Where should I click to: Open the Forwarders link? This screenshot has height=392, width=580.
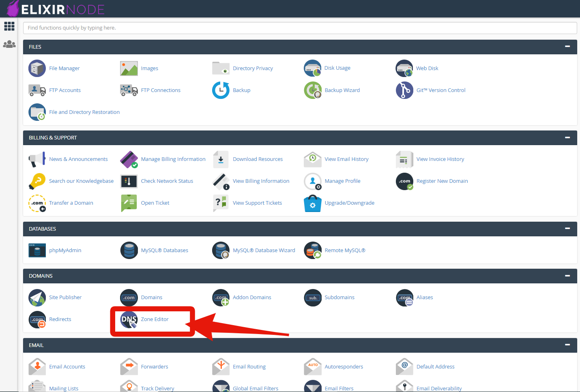pyautogui.click(x=155, y=367)
